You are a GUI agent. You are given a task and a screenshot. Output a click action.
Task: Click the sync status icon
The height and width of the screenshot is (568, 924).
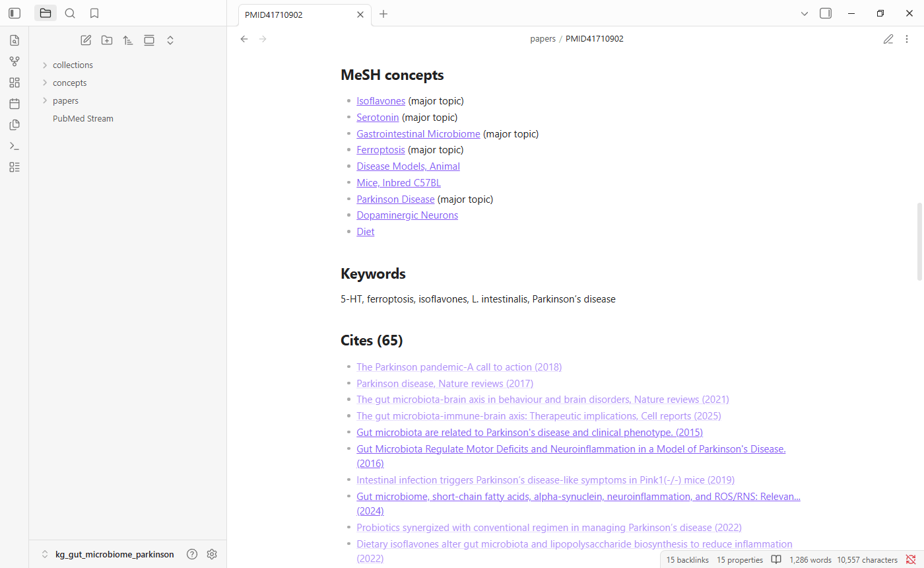911,560
